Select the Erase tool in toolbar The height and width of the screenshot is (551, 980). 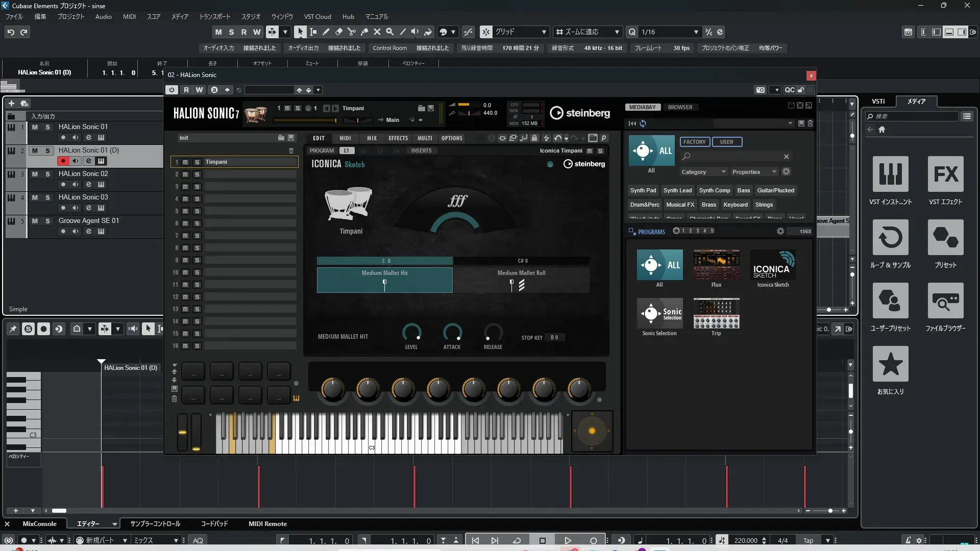pos(338,32)
